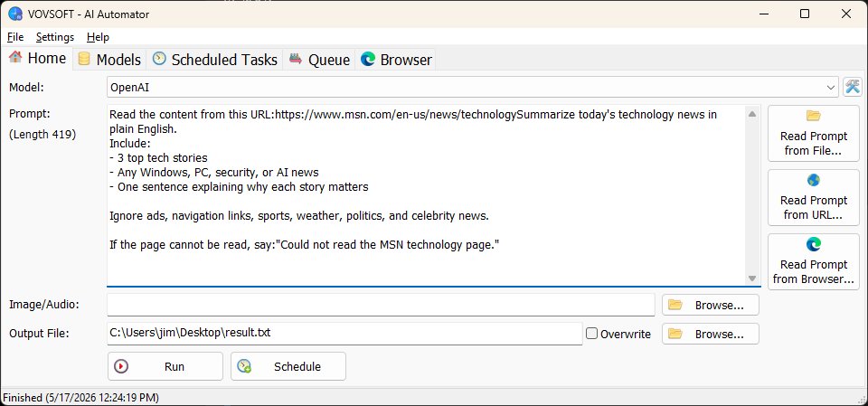The height and width of the screenshot is (406, 868).
Task: Click the 'Finished' status bar text
Action: coord(80,397)
